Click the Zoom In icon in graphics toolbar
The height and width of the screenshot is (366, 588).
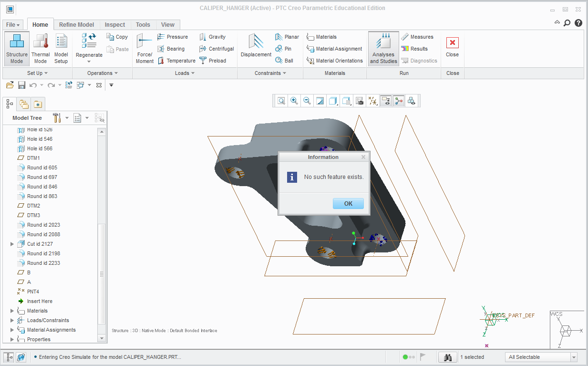(294, 101)
